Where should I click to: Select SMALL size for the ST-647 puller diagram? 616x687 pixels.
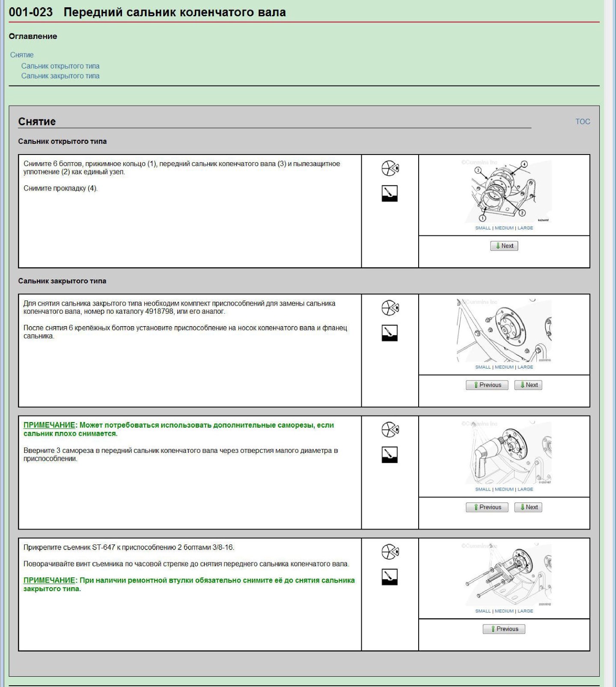click(483, 611)
